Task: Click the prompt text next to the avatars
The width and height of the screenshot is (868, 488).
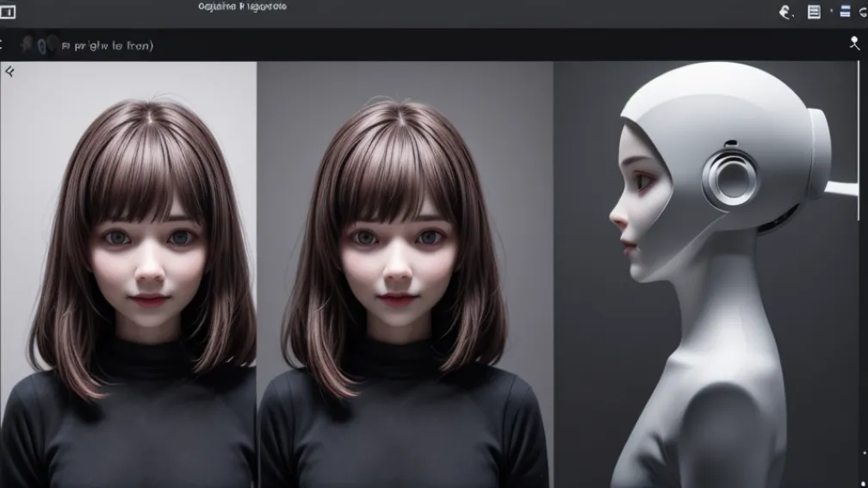Action: (x=108, y=46)
